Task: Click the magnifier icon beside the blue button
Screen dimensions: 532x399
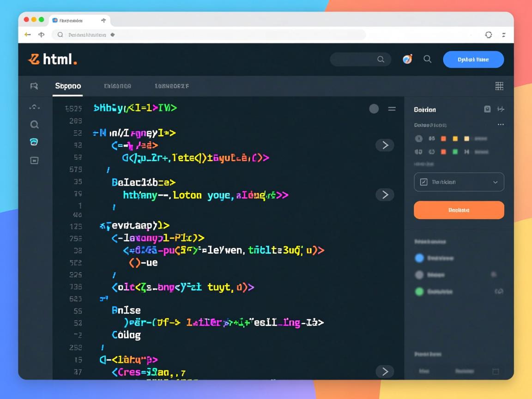Action: click(428, 59)
